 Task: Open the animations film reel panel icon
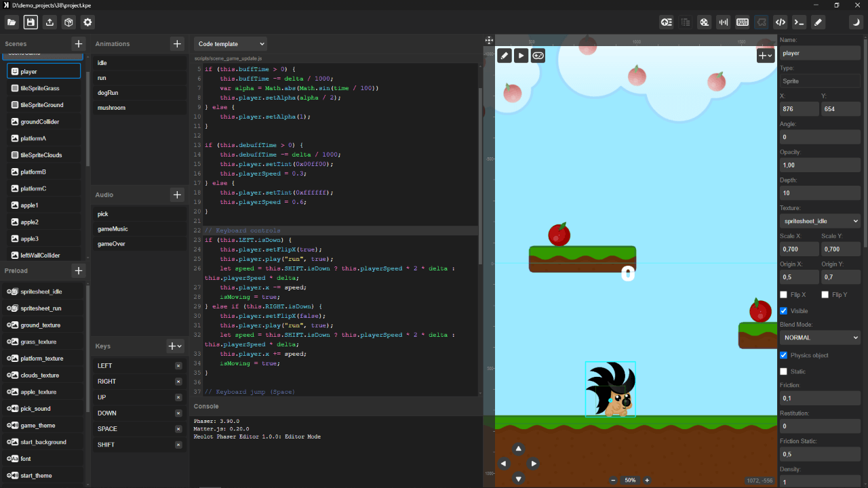(705, 22)
